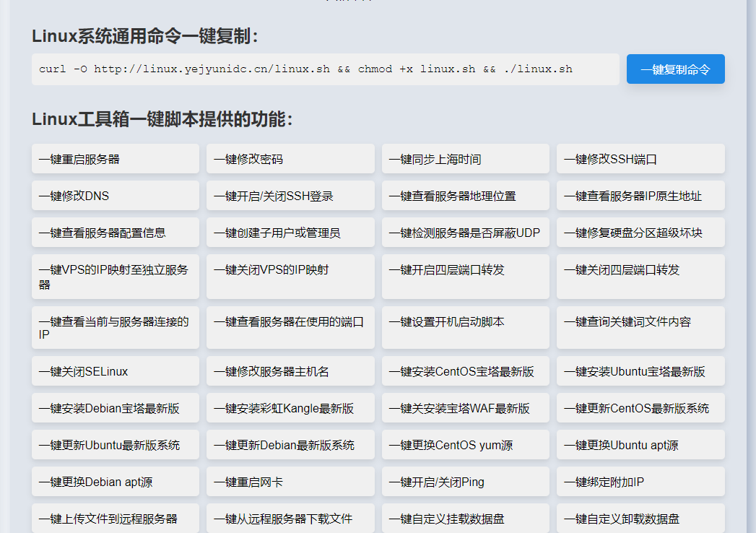Click 一键设置开机启动脚本 card
The image size is (756, 533).
pyautogui.click(x=465, y=327)
